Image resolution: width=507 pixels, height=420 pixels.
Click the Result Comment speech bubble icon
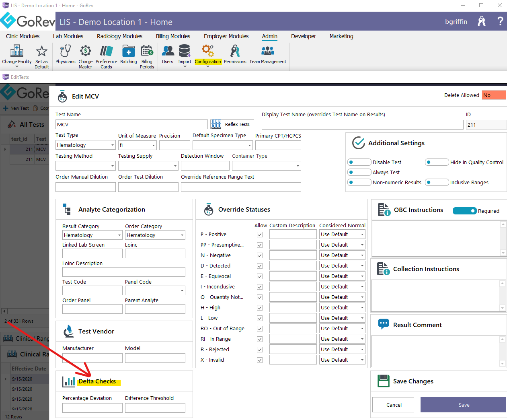(384, 324)
